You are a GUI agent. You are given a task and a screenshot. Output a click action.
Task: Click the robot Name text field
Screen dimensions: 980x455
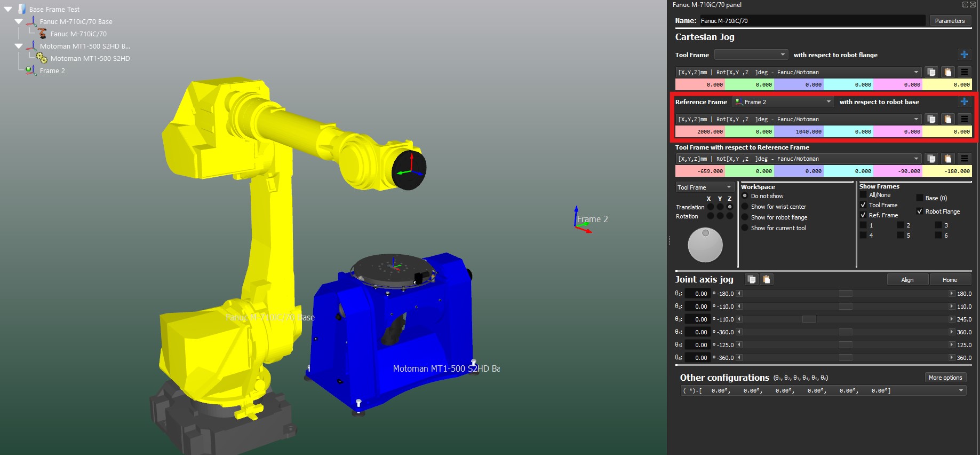pyautogui.click(x=811, y=21)
